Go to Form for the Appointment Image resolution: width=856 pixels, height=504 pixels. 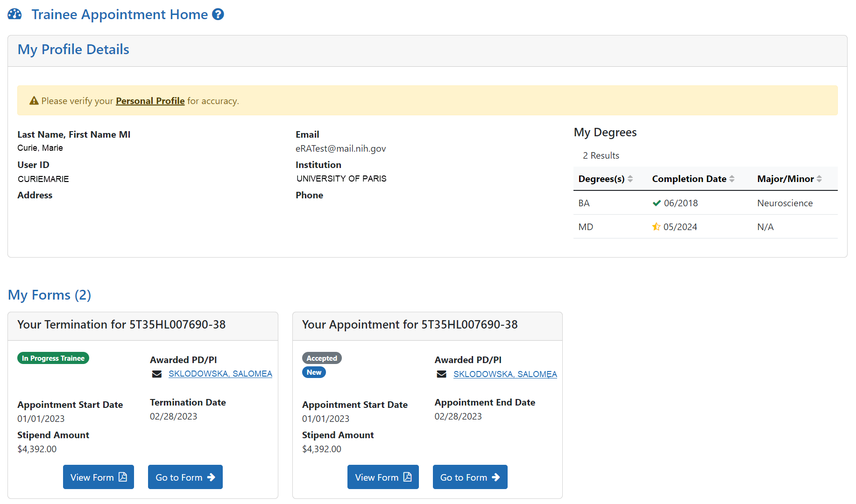coord(470,477)
